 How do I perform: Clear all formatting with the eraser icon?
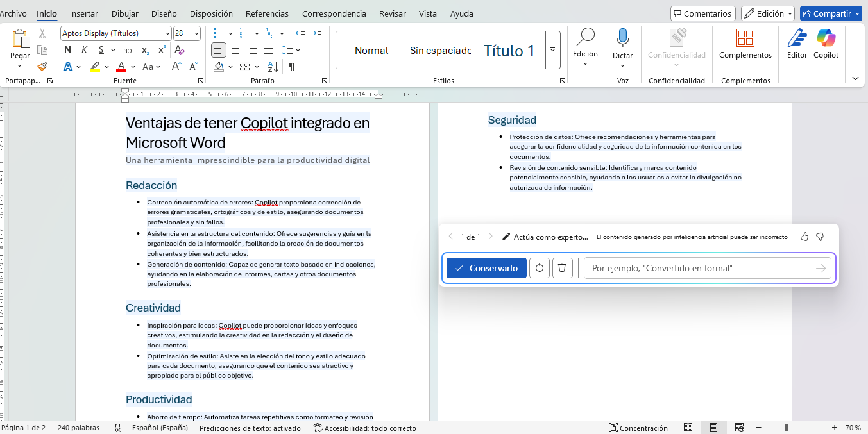pyautogui.click(x=180, y=50)
